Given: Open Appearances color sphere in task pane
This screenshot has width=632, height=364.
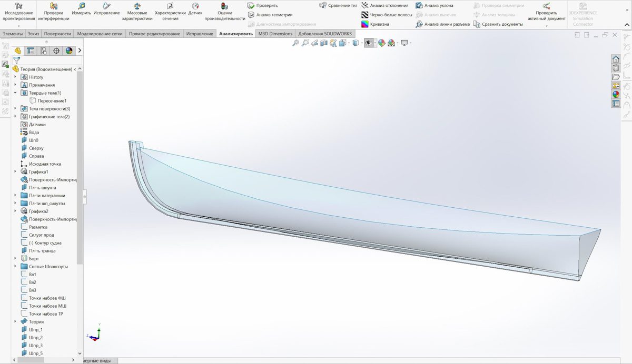Looking at the screenshot, I should pos(615,95).
